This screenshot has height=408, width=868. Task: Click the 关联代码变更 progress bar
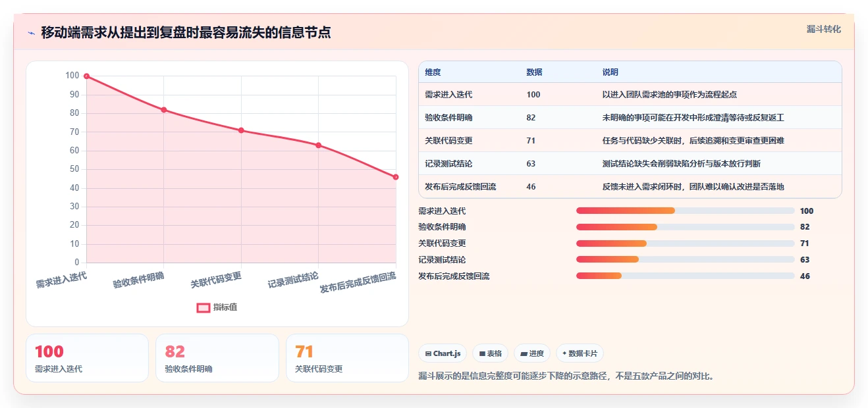pos(686,243)
